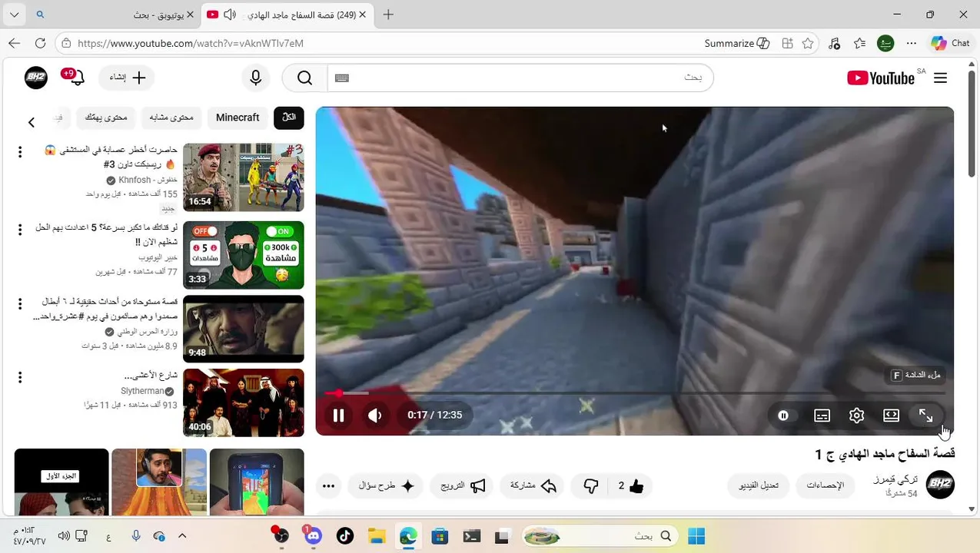Click the magnifier search button on YouTube
The width and height of the screenshot is (980, 553).
[x=305, y=78]
